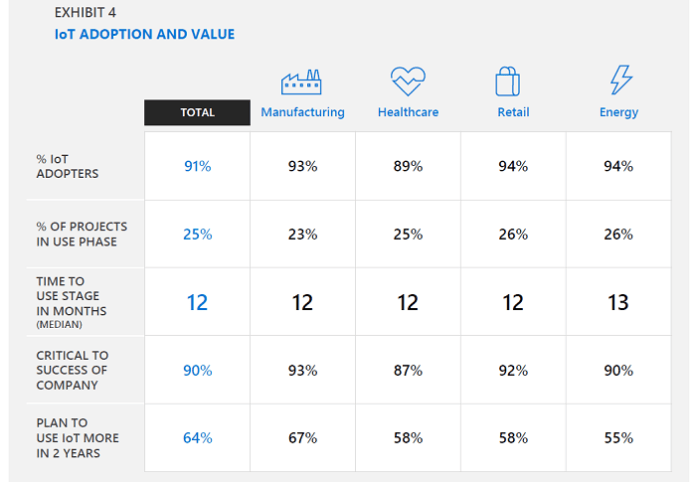Click the TIME TO USE STAGE row label
The image size is (696, 482).
click(x=71, y=303)
